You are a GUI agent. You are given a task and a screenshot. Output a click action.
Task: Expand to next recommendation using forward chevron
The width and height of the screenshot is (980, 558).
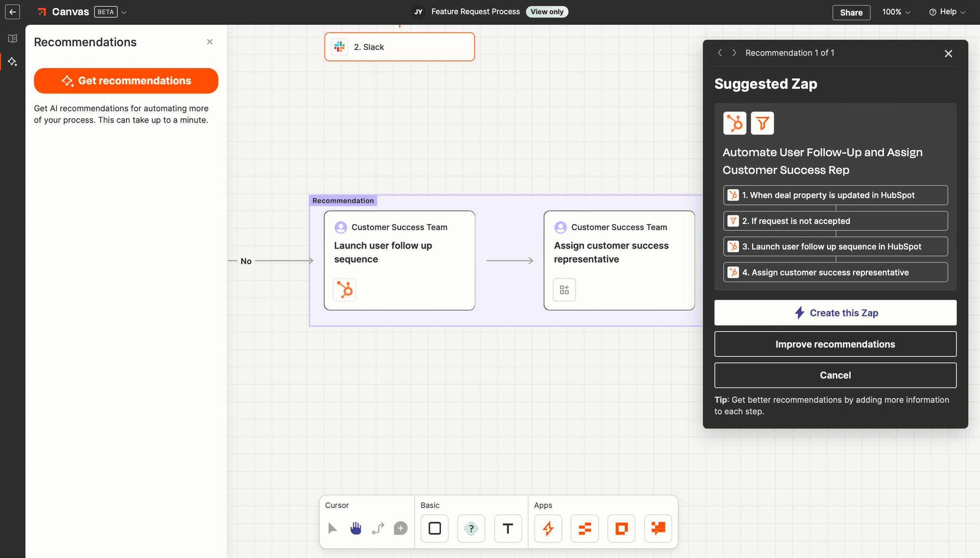(x=735, y=52)
